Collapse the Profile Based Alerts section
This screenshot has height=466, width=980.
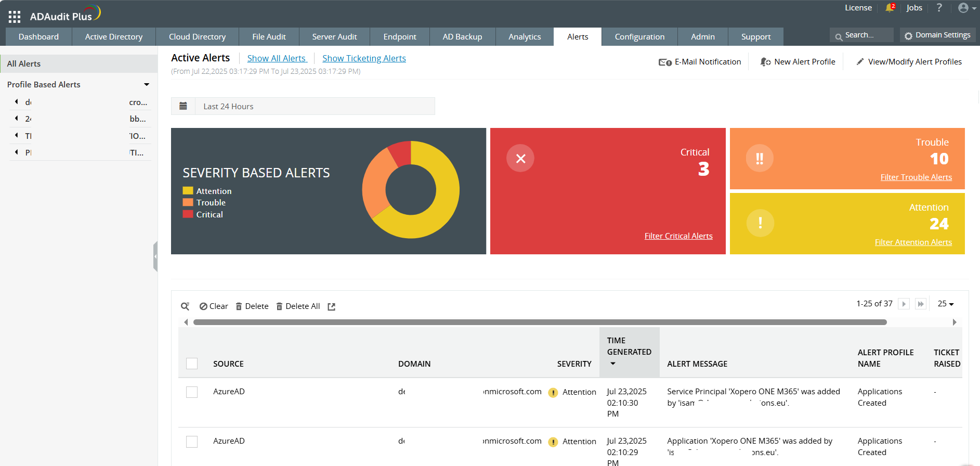point(147,85)
